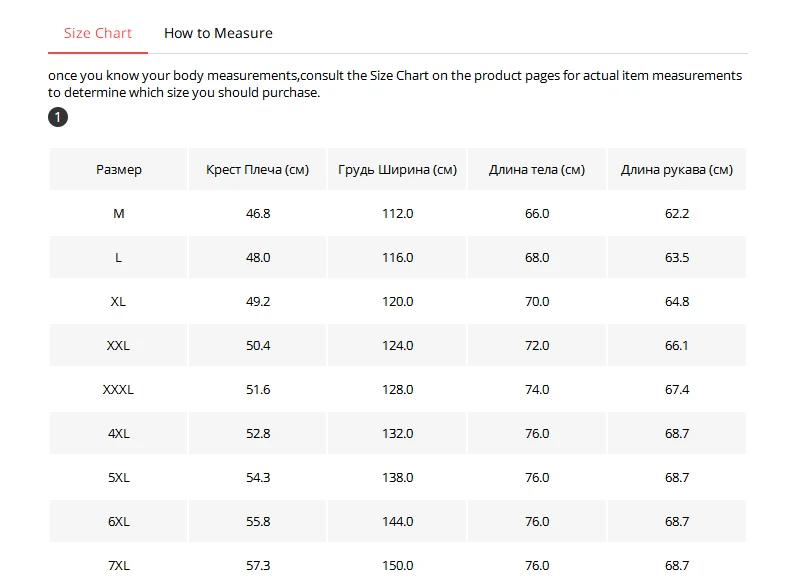Select chest width 116.0 for size L
Viewport: 800px width, 586px height.
pyautogui.click(x=397, y=258)
